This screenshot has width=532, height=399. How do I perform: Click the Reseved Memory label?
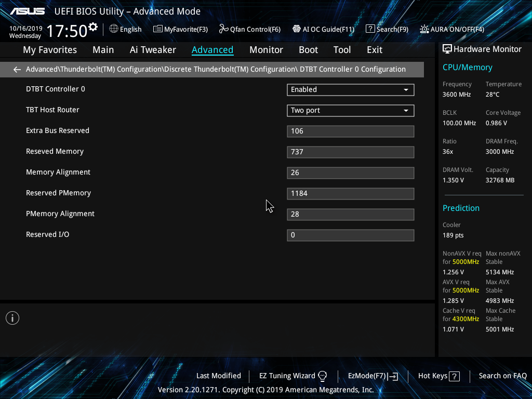(x=55, y=152)
